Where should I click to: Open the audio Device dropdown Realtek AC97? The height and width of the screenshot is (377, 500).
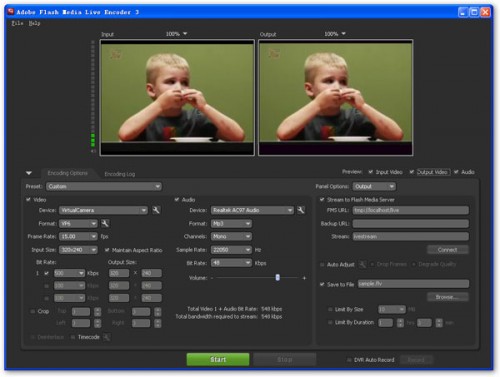pos(252,210)
